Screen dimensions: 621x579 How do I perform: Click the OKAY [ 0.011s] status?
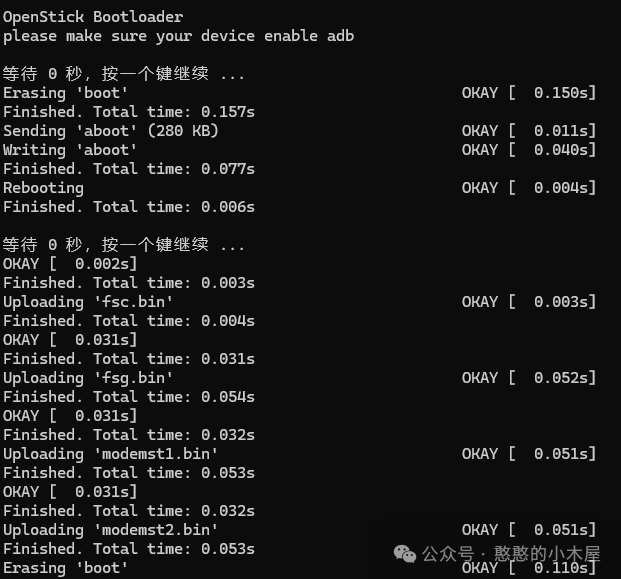[529, 131]
